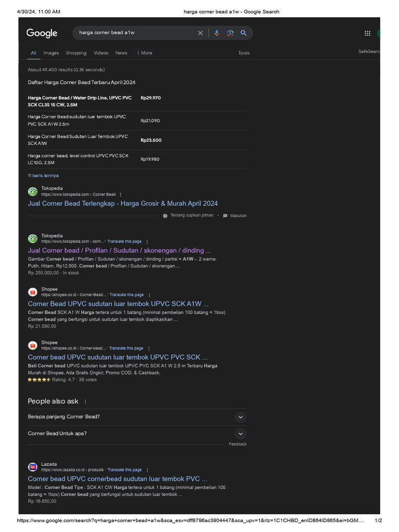
Task: Click the Tools button
Action: coord(244,53)
